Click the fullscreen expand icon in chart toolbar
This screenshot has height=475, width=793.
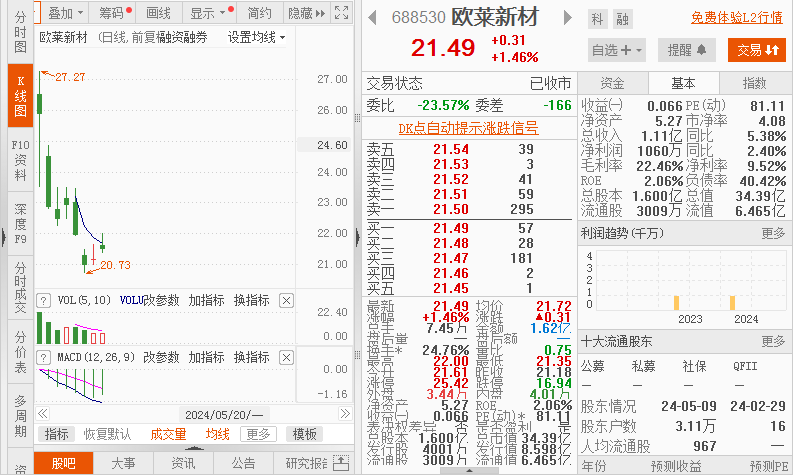(x=341, y=13)
